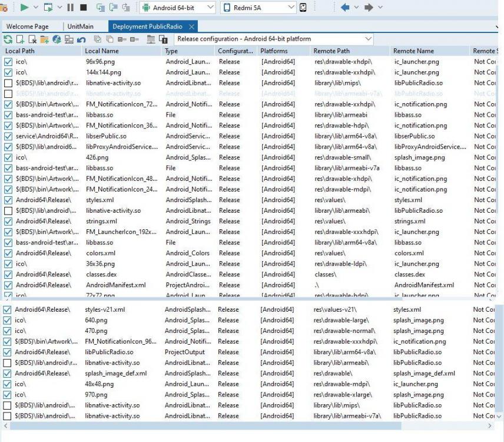The width and height of the screenshot is (504, 442).
Task: Sort by the Remote Path column header
Action: click(x=350, y=51)
